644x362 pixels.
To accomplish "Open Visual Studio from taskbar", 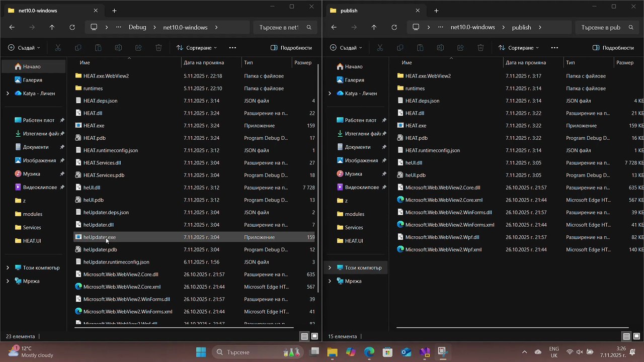I will 425,352.
